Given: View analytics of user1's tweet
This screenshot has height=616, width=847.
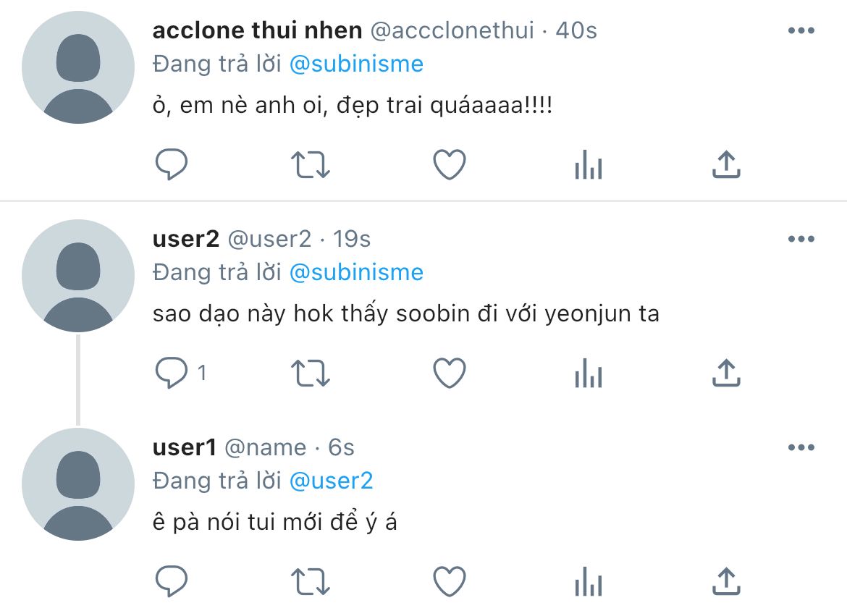Looking at the screenshot, I should point(588,582).
